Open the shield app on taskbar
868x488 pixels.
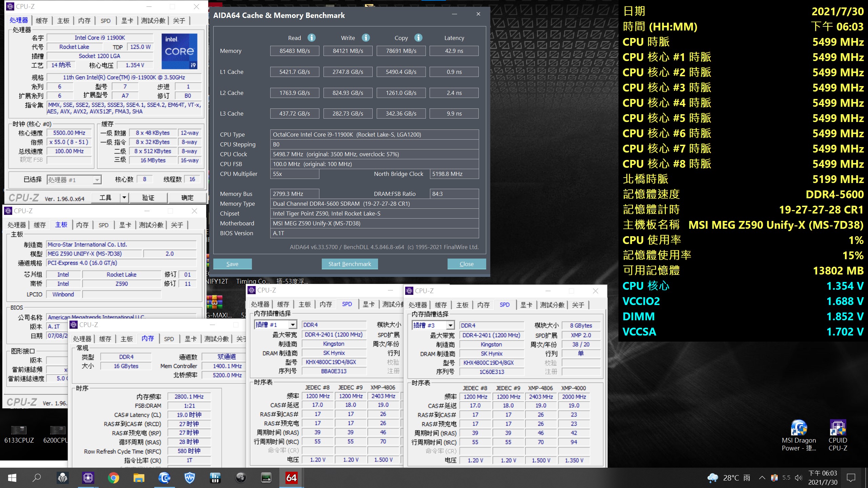[190, 478]
